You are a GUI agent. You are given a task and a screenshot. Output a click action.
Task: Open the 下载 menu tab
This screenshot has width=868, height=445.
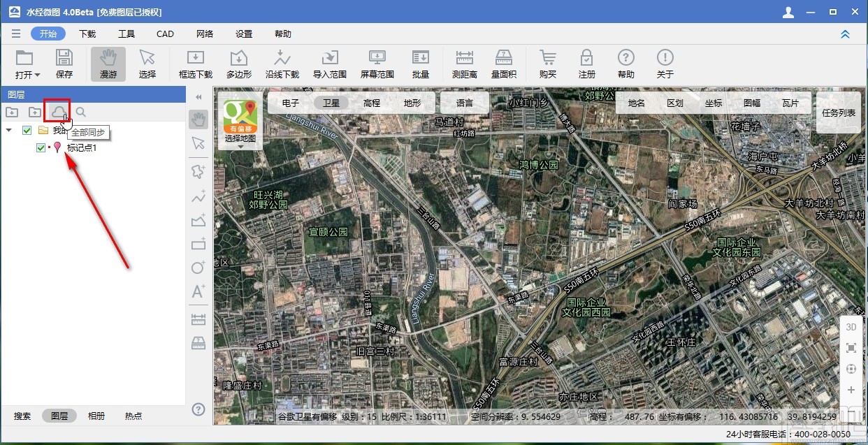87,34
